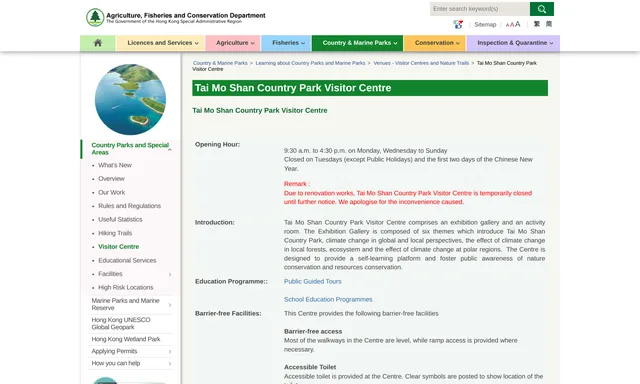Open Overview in sidebar
The image size is (640, 384).
point(111,179)
